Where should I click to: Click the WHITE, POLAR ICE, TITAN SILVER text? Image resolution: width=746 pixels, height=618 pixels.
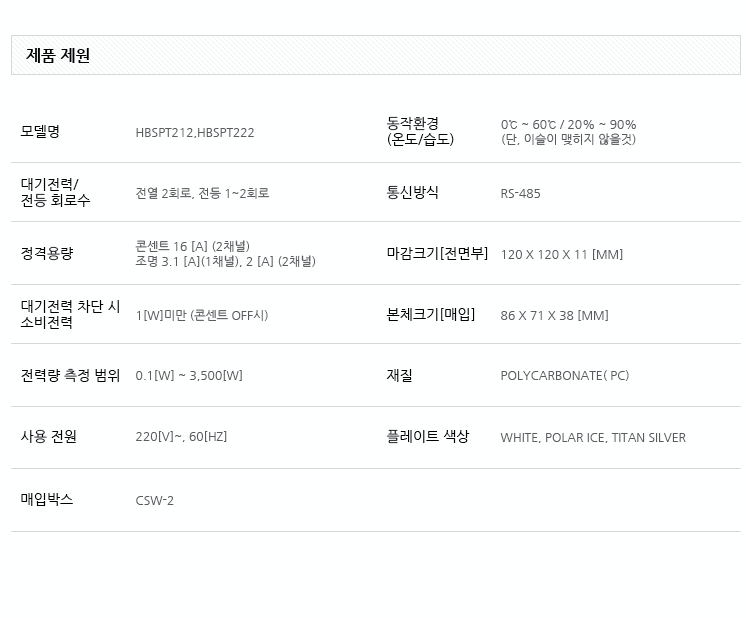pos(593,437)
